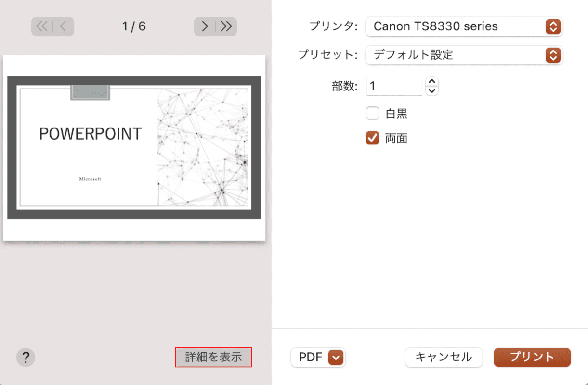Click the POWERPOINT slide preview thumbnail

pos(134,148)
